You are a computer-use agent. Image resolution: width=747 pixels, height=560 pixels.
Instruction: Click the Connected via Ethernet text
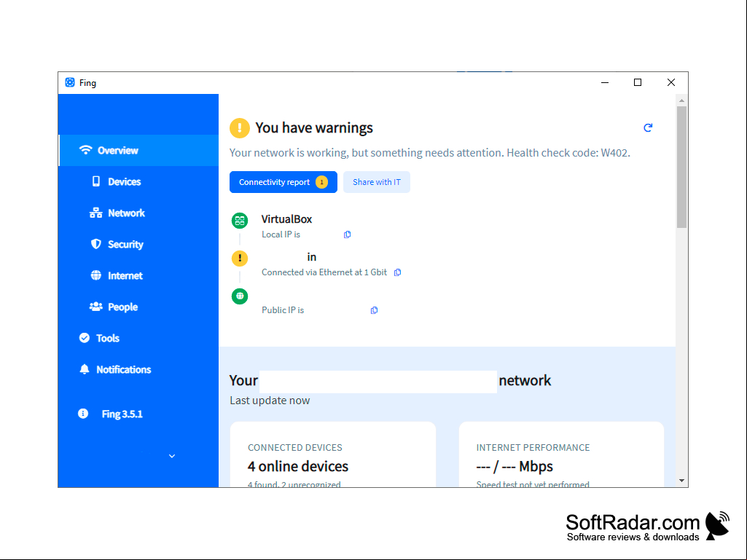pos(324,272)
